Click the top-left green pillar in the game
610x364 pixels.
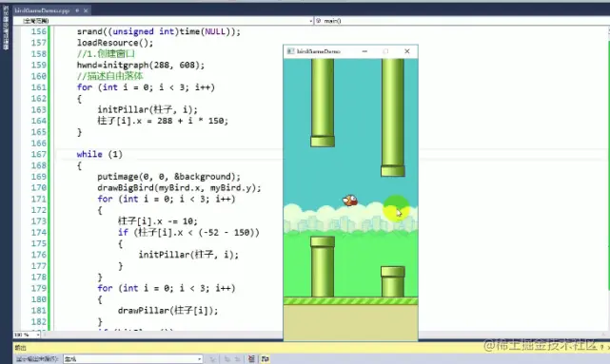click(x=323, y=103)
